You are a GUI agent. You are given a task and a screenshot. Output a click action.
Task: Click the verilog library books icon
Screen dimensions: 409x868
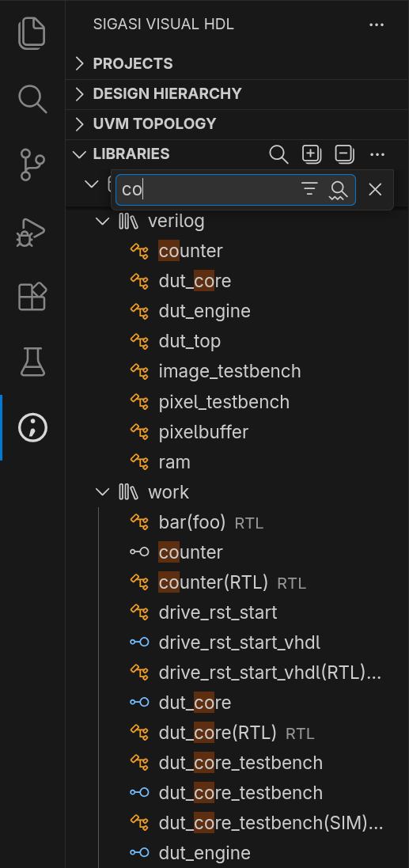pos(128,222)
